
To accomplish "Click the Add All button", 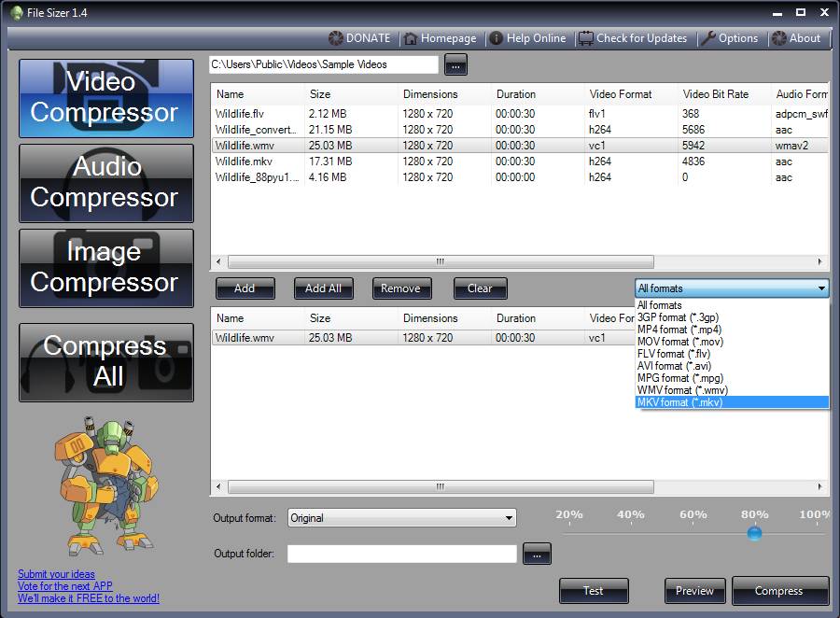I will tap(324, 288).
